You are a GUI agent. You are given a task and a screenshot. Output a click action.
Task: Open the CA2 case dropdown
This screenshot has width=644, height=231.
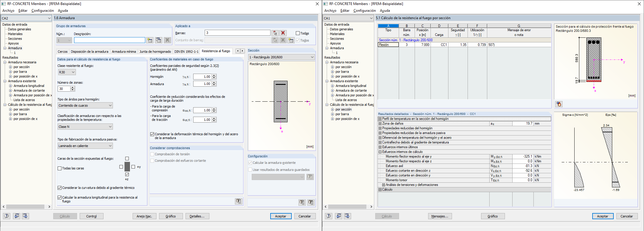pyautogui.click(x=26, y=18)
